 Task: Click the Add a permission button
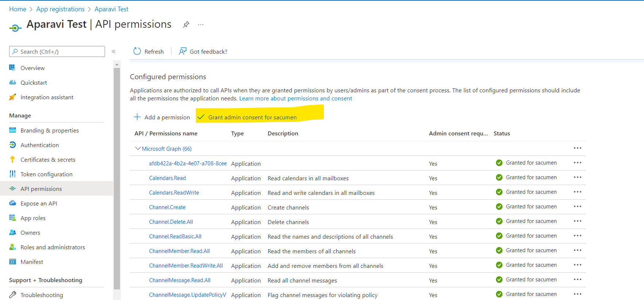[x=162, y=117]
